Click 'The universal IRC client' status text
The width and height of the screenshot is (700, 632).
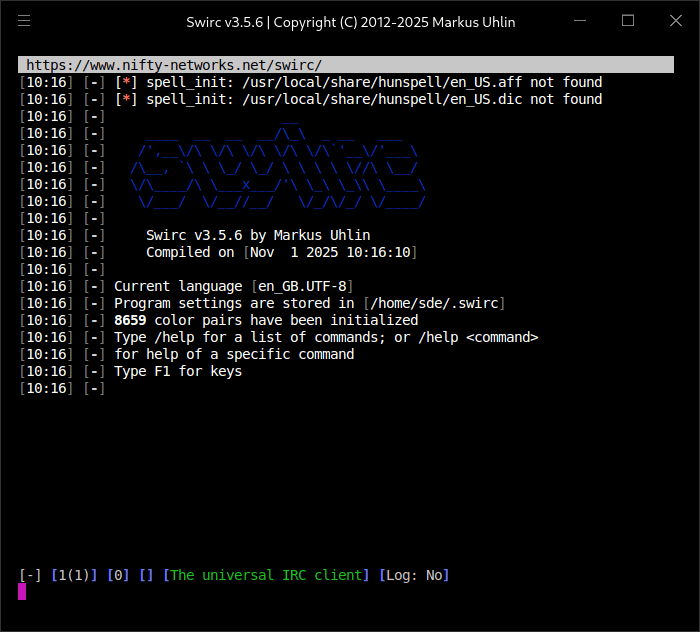266,575
